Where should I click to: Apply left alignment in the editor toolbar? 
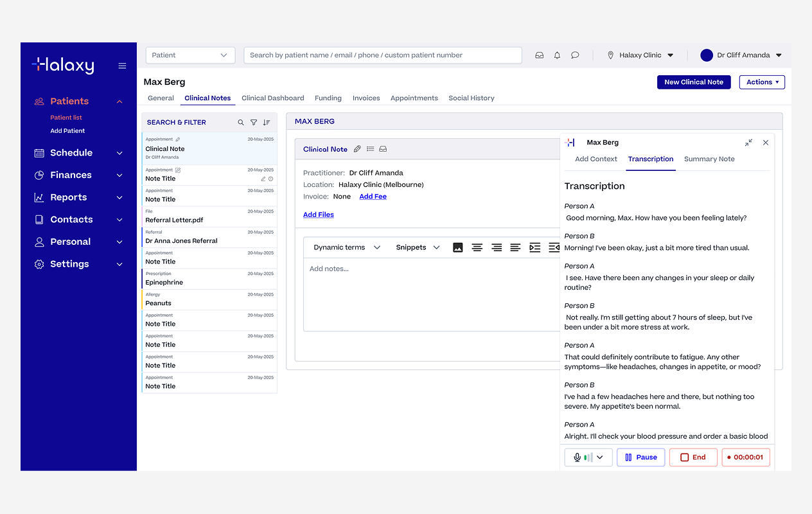pyautogui.click(x=515, y=247)
